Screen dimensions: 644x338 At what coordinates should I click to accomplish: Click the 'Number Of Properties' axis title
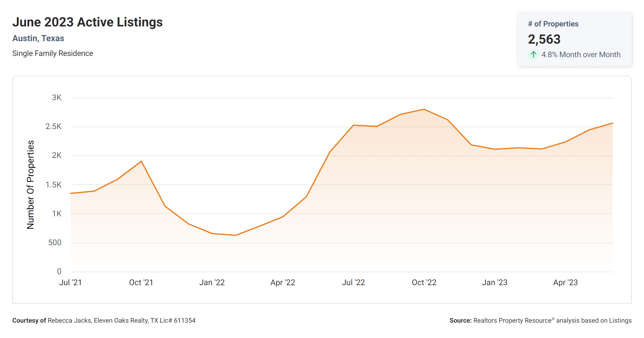[30, 185]
